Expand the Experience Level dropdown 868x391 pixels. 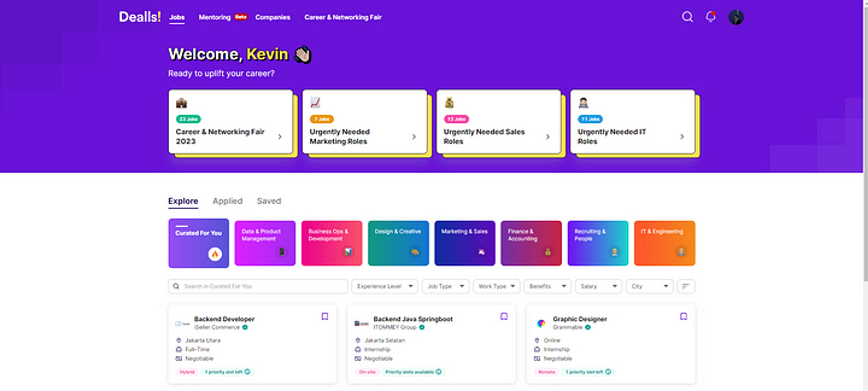point(384,286)
